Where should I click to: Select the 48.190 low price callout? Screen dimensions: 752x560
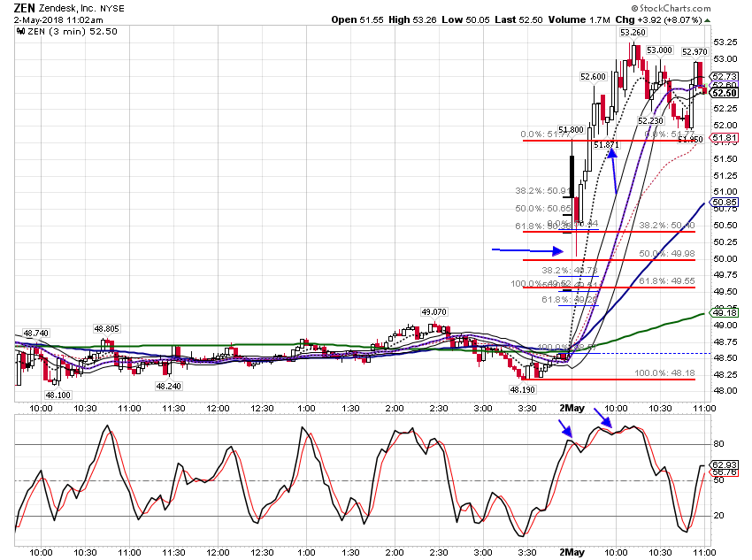[522, 390]
